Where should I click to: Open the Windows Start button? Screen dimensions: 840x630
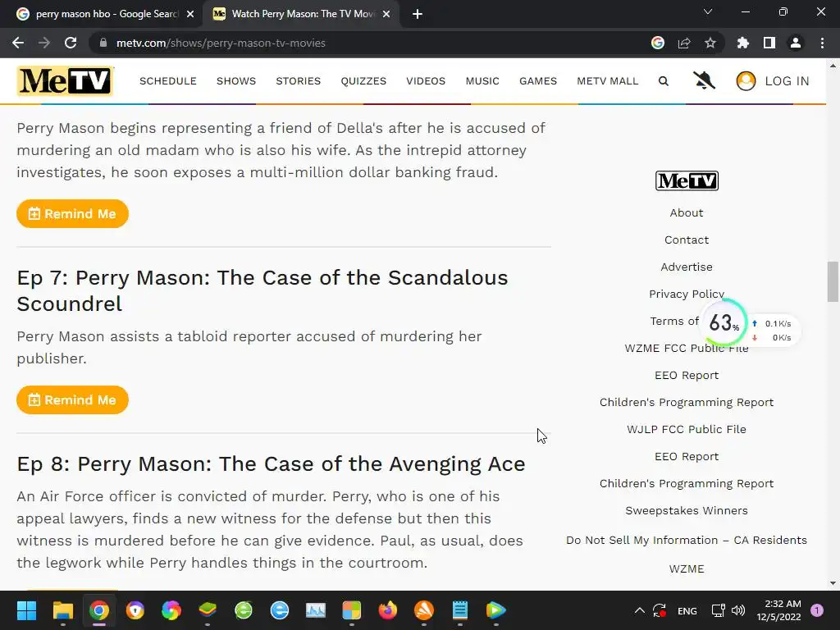tap(26, 610)
